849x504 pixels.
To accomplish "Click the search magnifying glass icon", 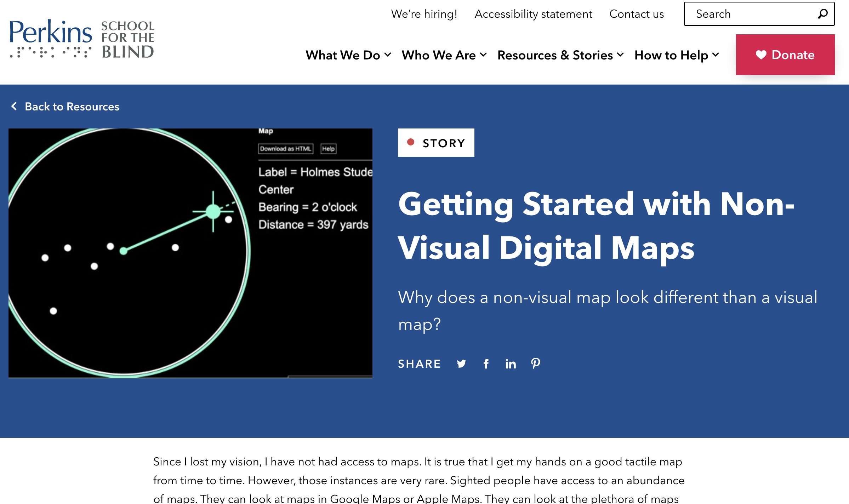I will coord(823,14).
